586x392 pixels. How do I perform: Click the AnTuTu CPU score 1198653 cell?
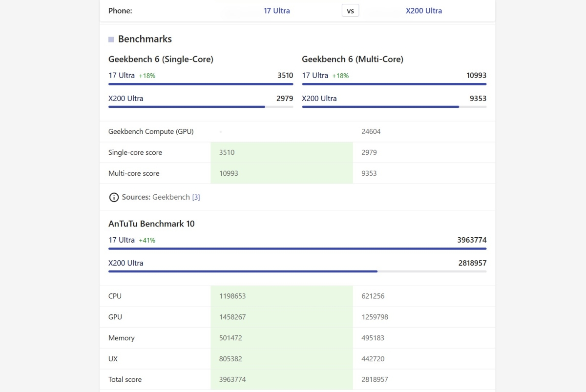[x=281, y=296]
